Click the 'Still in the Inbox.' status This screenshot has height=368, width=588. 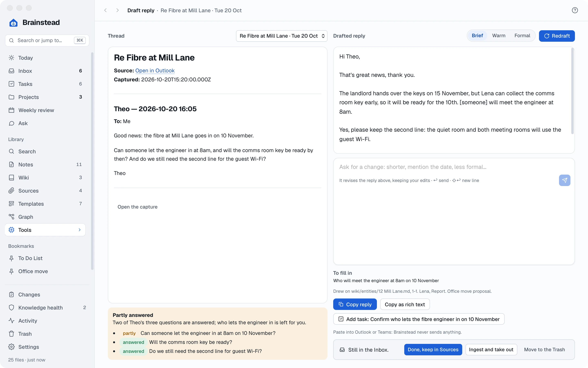tap(368, 350)
